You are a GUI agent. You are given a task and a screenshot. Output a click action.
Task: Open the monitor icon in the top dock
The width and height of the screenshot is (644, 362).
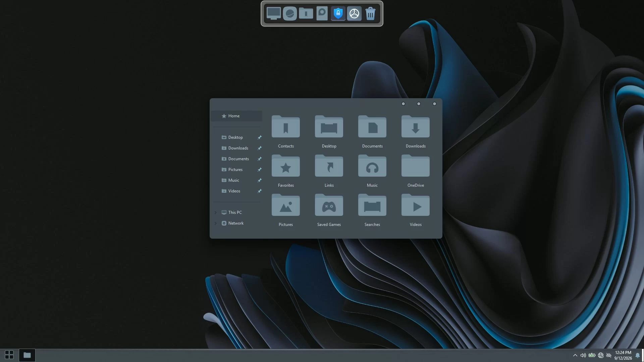(x=274, y=13)
